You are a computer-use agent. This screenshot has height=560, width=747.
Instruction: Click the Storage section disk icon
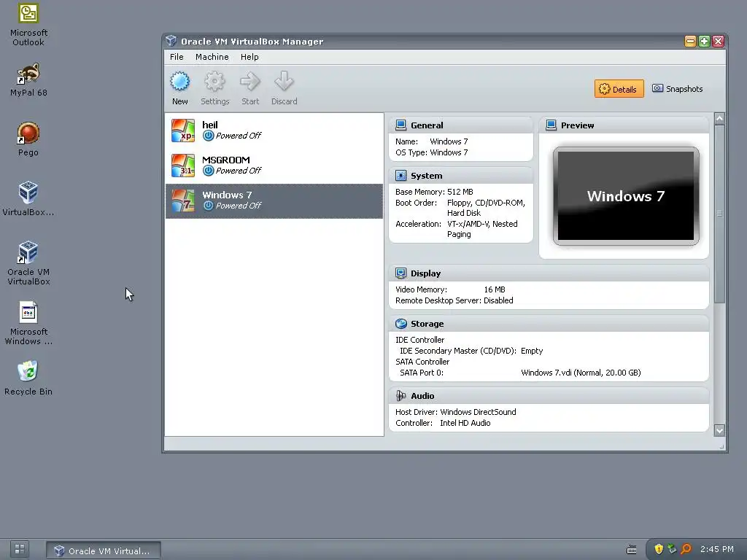[x=401, y=324]
